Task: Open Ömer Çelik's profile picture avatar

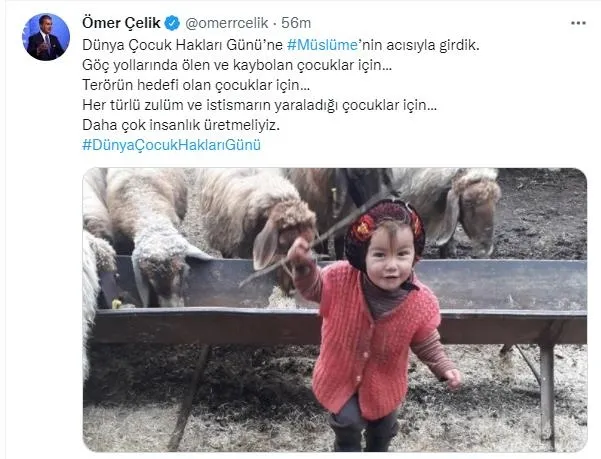Action: [x=46, y=37]
